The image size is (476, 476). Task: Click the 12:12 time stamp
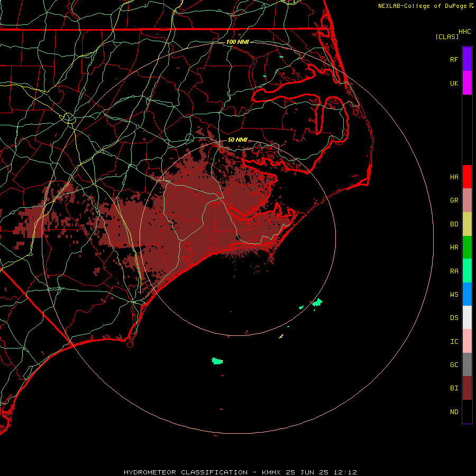345,472
